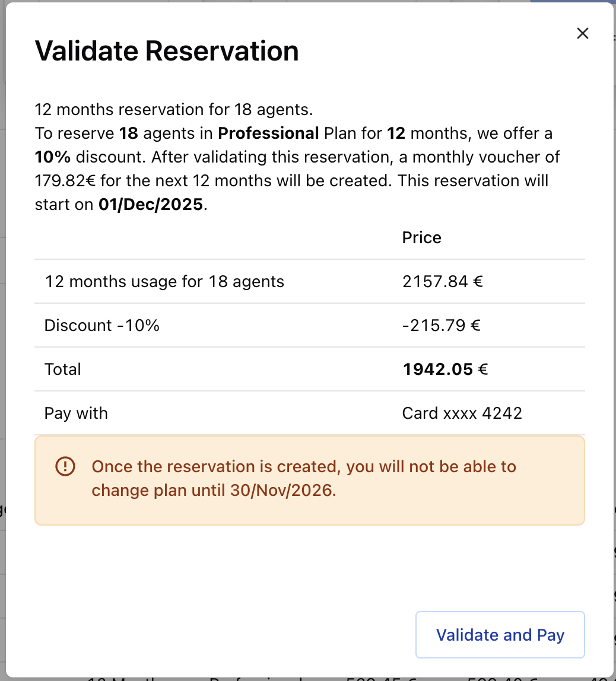Click the Validate Reservation title
616x681 pixels.
(x=167, y=51)
